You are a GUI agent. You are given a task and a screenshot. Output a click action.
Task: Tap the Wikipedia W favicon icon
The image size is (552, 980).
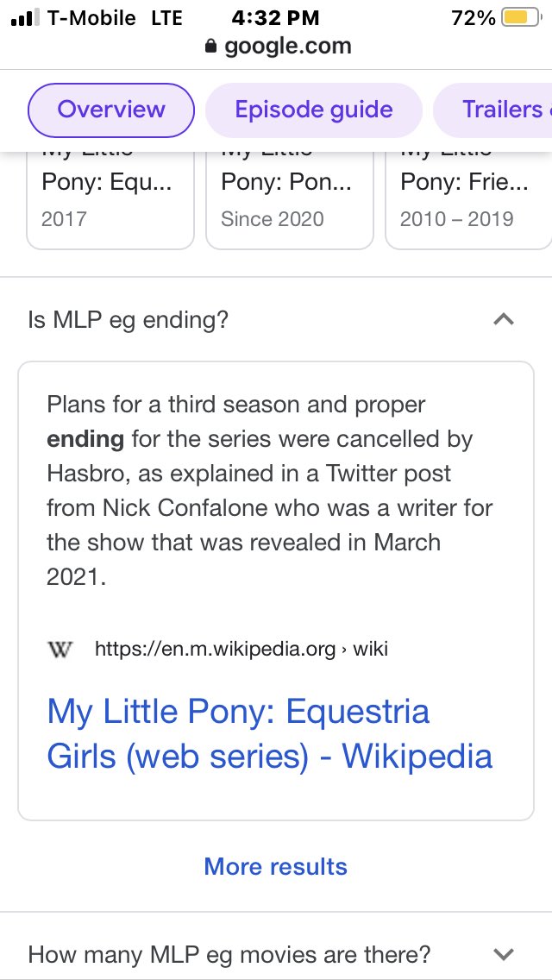[60, 649]
